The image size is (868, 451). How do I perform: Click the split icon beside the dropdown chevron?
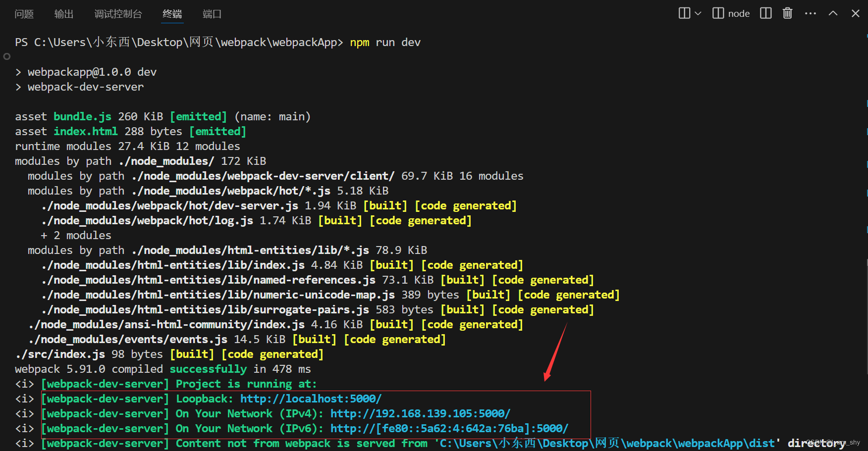coord(684,13)
